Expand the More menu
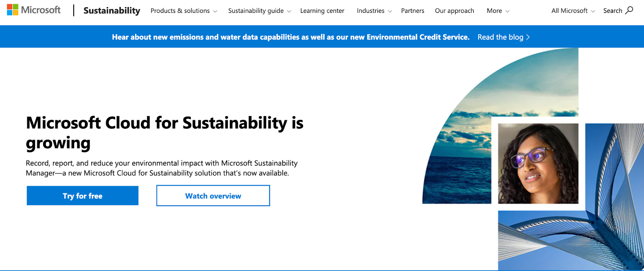644x271 pixels. click(498, 11)
